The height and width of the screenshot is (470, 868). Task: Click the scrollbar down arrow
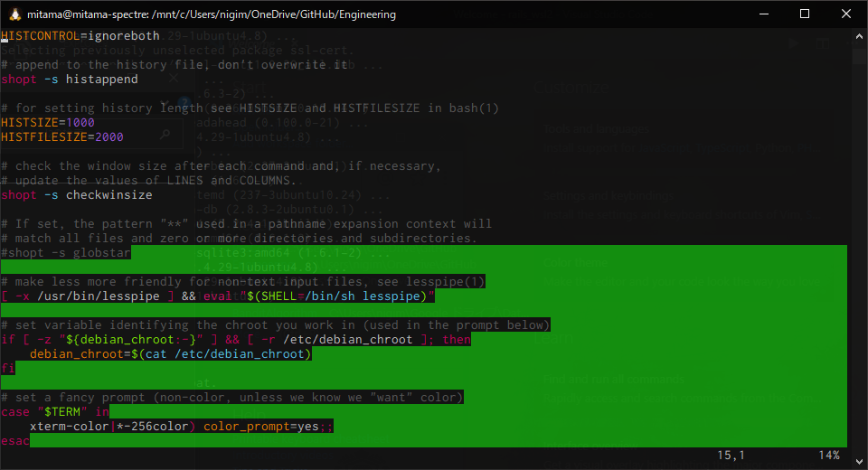point(859,462)
